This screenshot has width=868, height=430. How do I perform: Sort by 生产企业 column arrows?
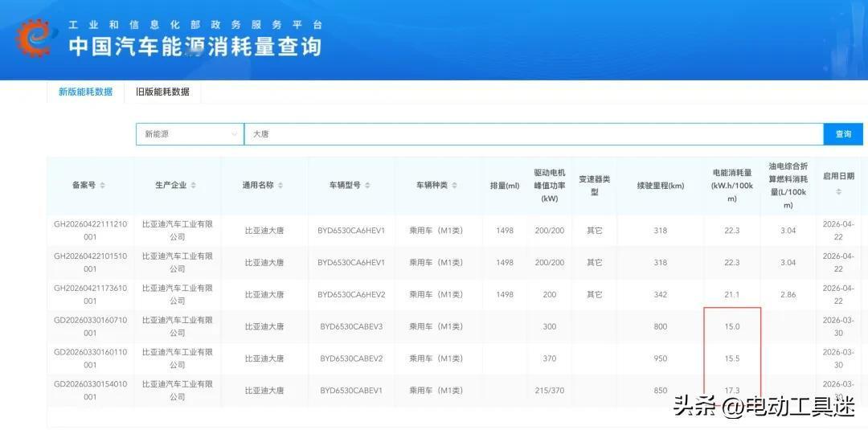193,186
